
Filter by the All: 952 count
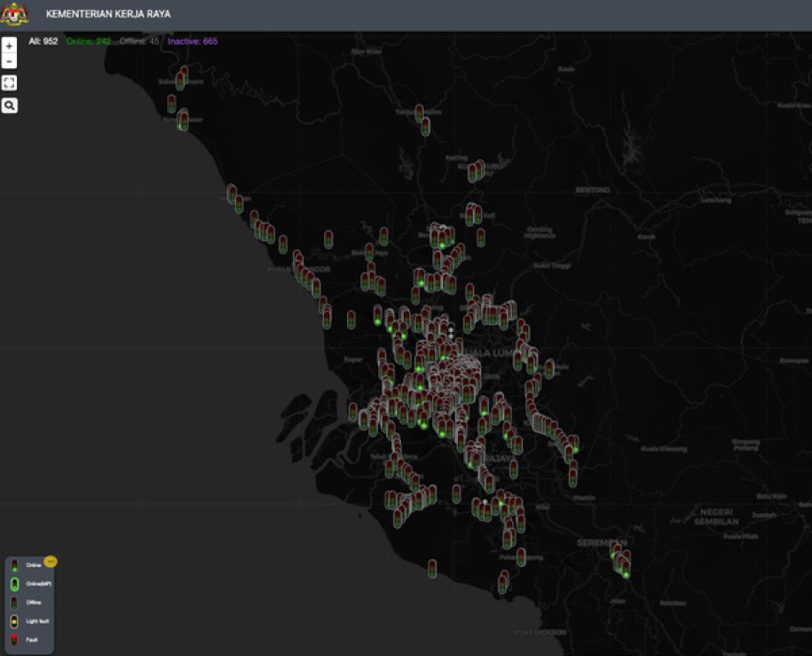[x=43, y=41]
